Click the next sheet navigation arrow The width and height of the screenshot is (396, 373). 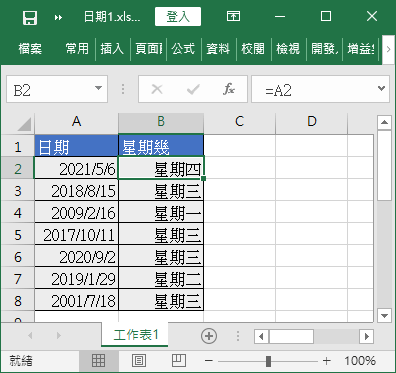point(59,335)
